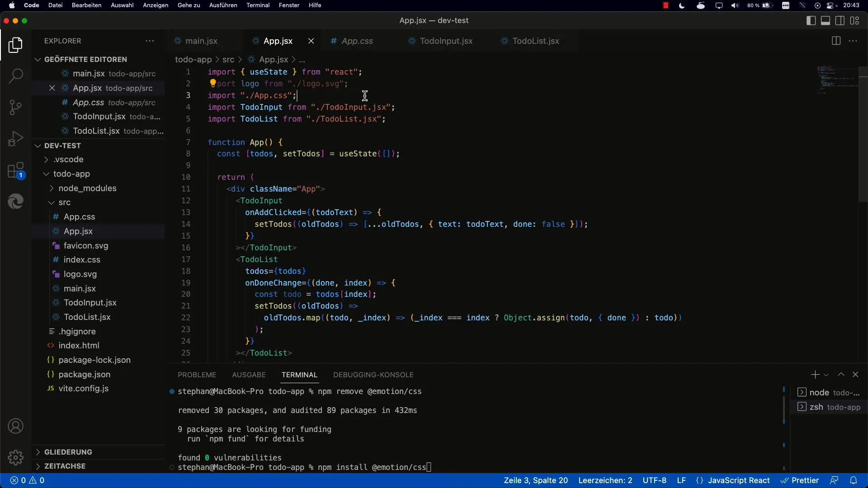The image size is (868, 488).
Task: Switch to the TodoInput.jsx editor tab
Action: 446,41
